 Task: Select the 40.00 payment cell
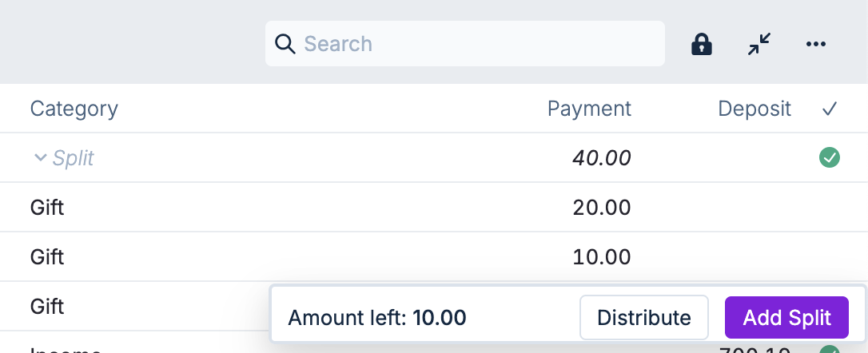[601, 158]
